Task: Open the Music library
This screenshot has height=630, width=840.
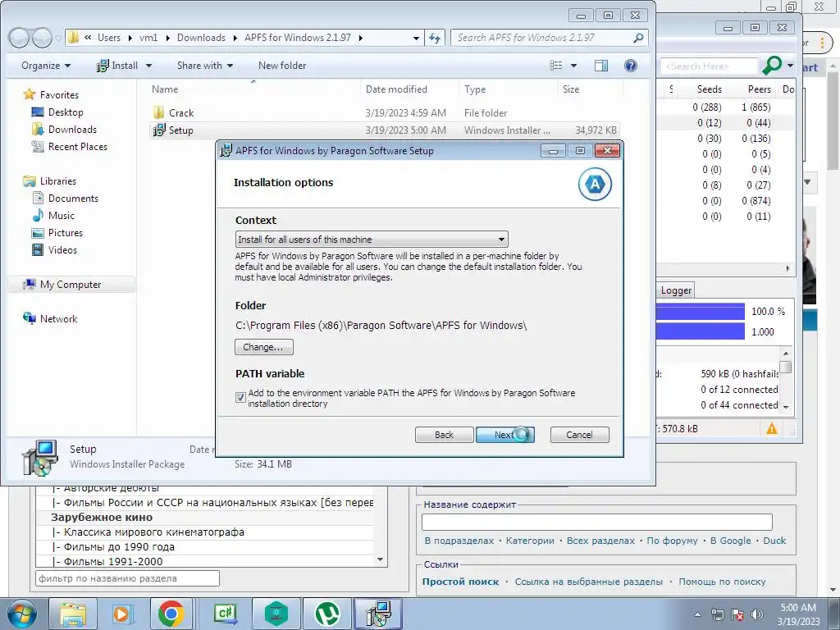Action: (61, 216)
